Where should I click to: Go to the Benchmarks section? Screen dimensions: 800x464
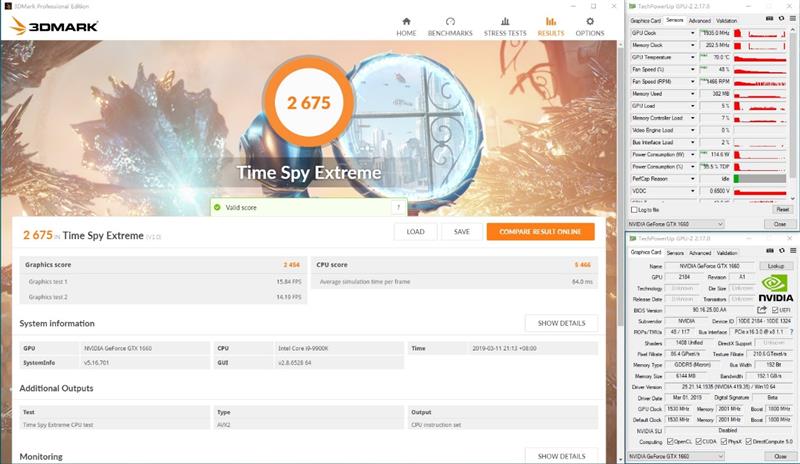point(450,25)
